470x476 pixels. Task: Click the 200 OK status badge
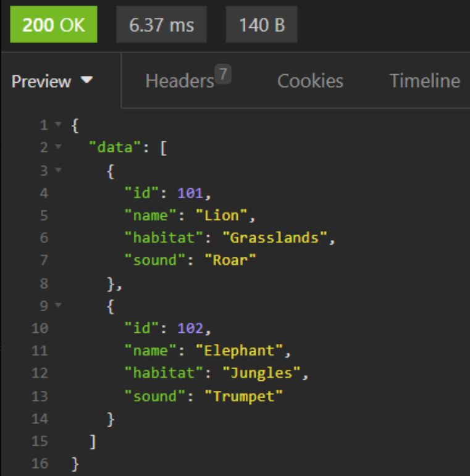click(x=54, y=24)
